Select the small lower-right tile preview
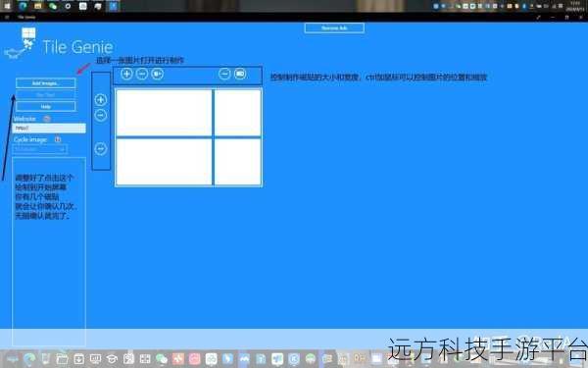The height and width of the screenshot is (368, 588). 238,162
